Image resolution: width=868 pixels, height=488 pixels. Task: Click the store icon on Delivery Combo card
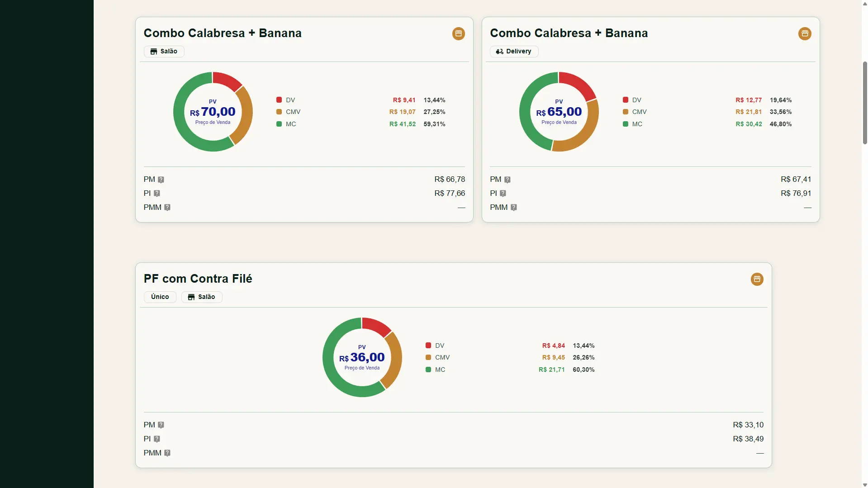[x=805, y=33]
